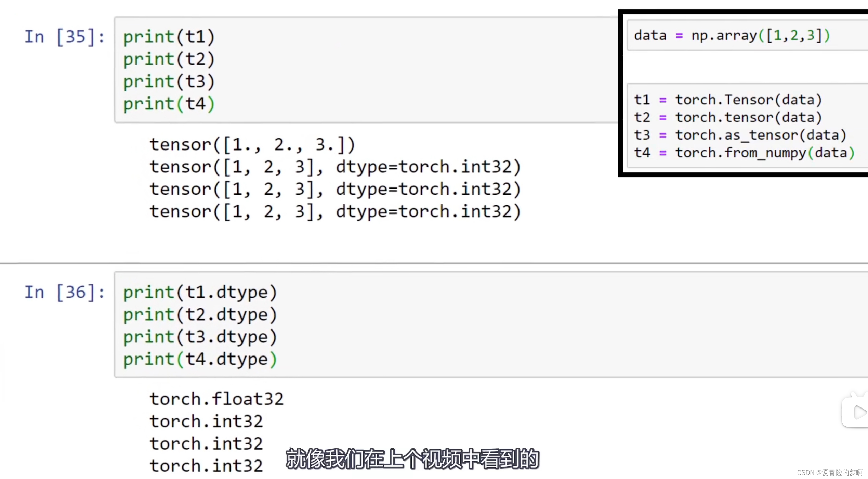This screenshot has width=868, height=479.
Task: Click the print(t2) line in cell 35
Action: (169, 60)
